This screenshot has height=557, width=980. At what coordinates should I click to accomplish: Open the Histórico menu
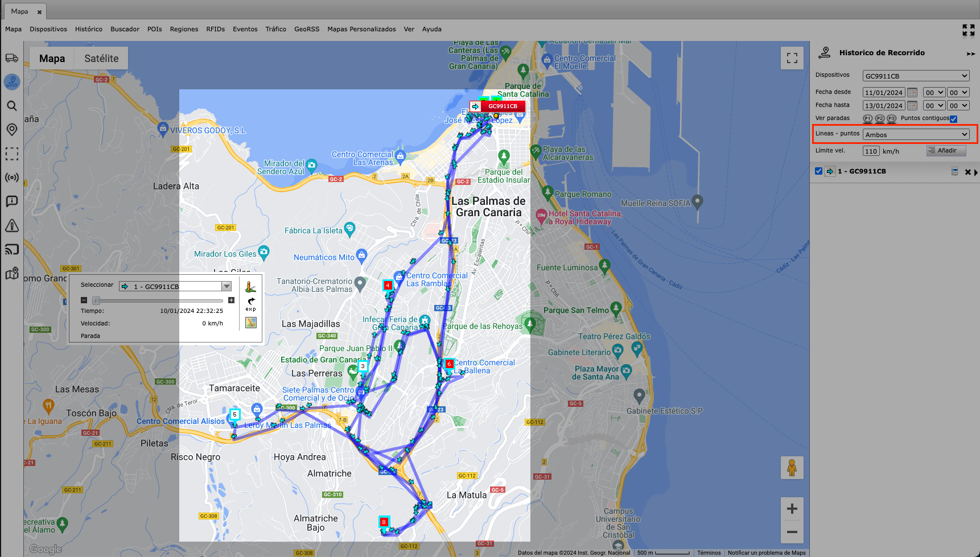(x=89, y=29)
